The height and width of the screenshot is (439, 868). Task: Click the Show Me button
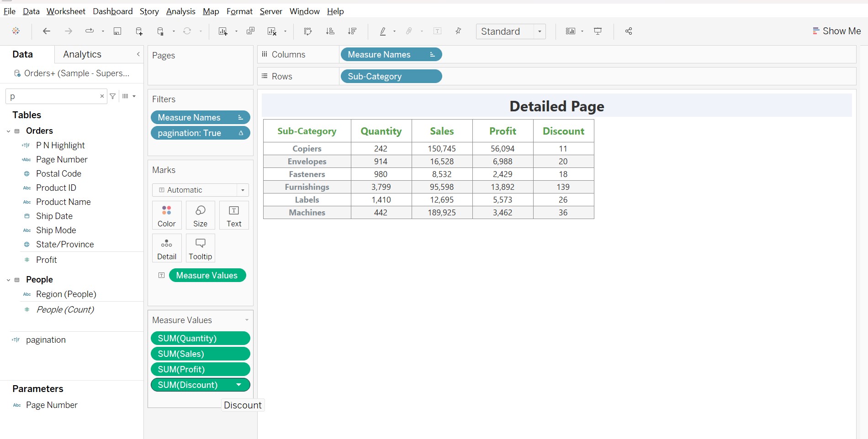[x=836, y=31]
